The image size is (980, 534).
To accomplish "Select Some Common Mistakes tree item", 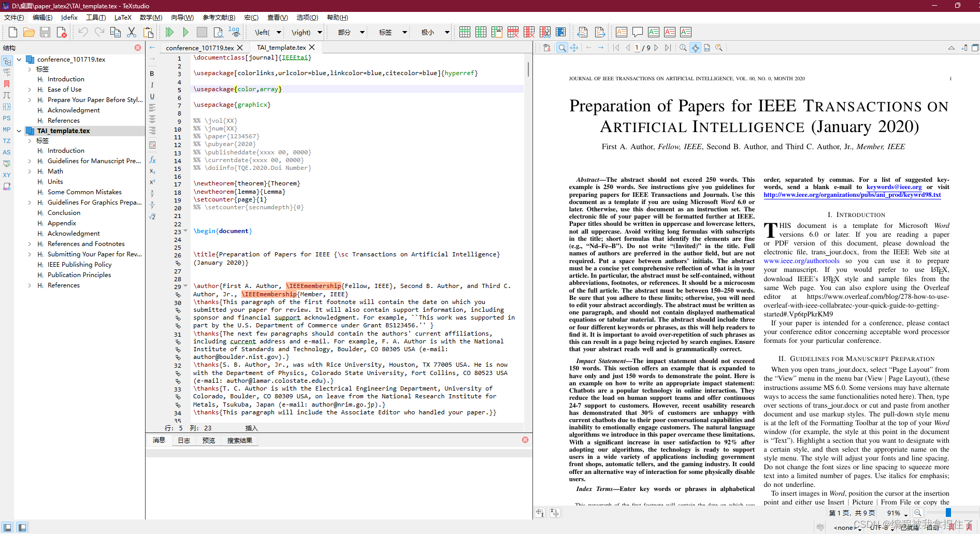I will pos(84,192).
